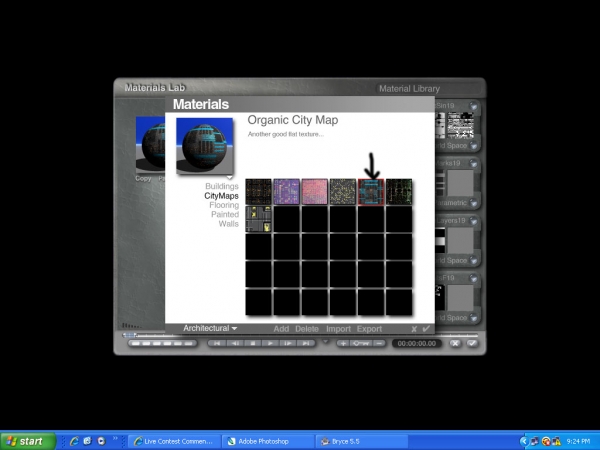
Task: Open the Sin19 texture options sphere button
Action: pyautogui.click(x=473, y=106)
